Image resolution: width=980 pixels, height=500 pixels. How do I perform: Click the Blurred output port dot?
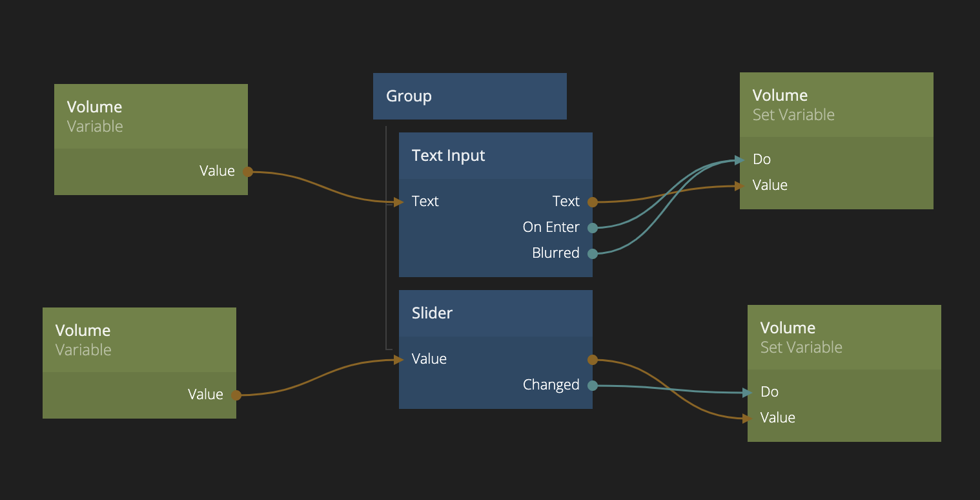pos(592,253)
